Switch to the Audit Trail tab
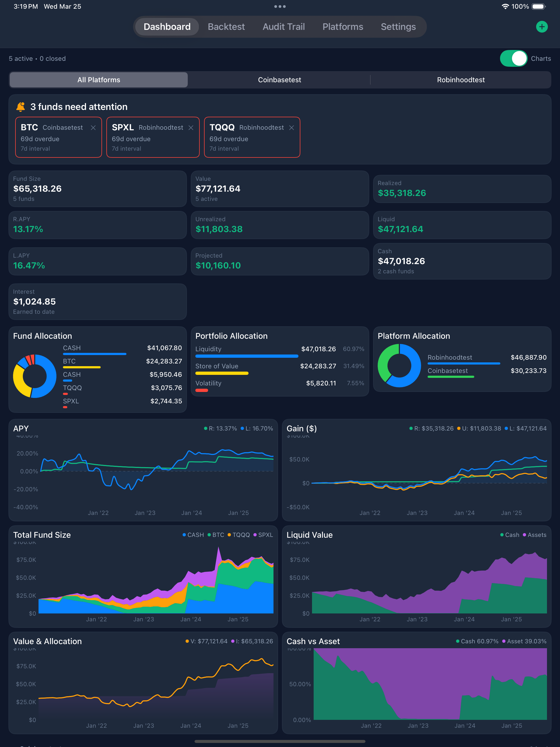Viewport: 560px width, 747px height. tap(284, 26)
